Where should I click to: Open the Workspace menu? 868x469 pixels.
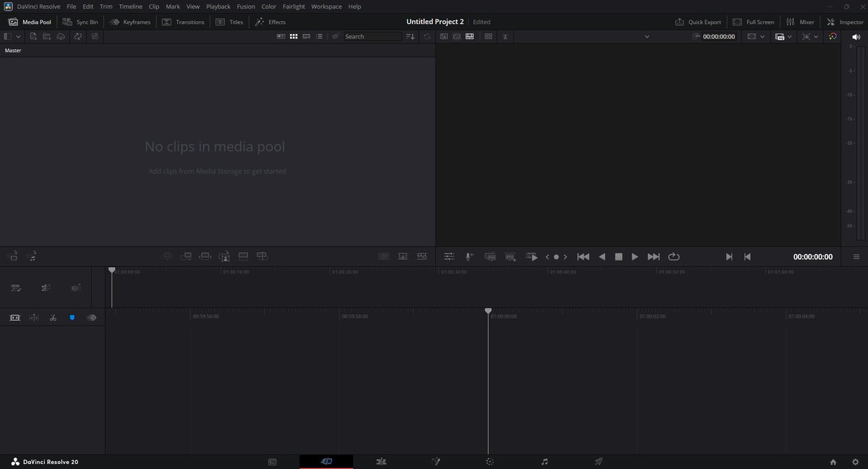[x=326, y=7]
